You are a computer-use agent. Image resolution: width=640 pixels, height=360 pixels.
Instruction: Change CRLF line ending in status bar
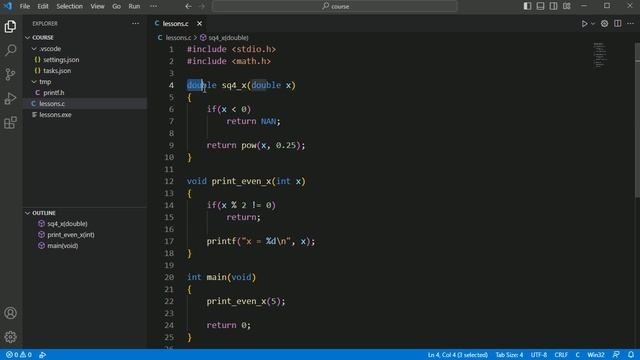pos(561,355)
